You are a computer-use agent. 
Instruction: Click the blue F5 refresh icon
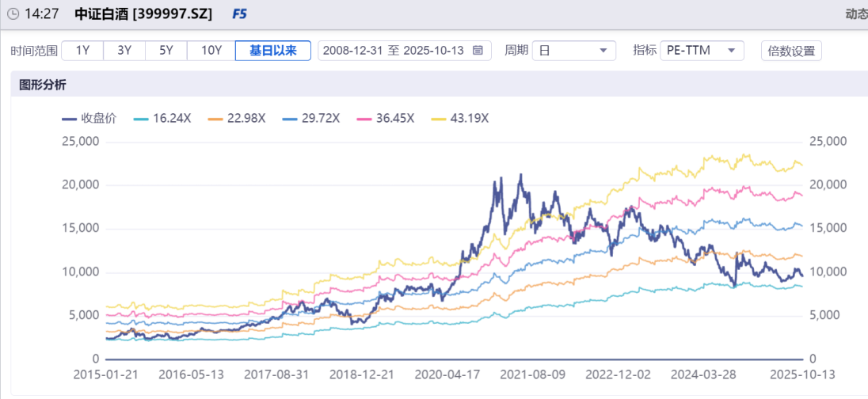pos(238,14)
